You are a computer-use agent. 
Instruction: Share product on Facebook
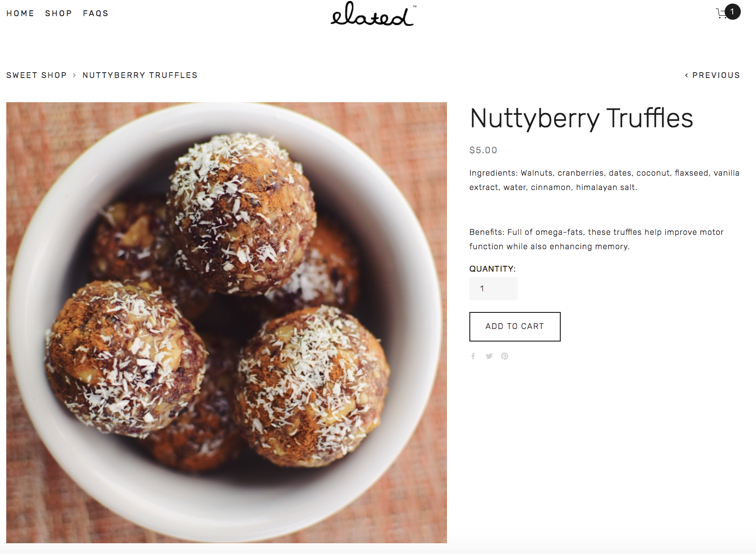[x=473, y=356]
